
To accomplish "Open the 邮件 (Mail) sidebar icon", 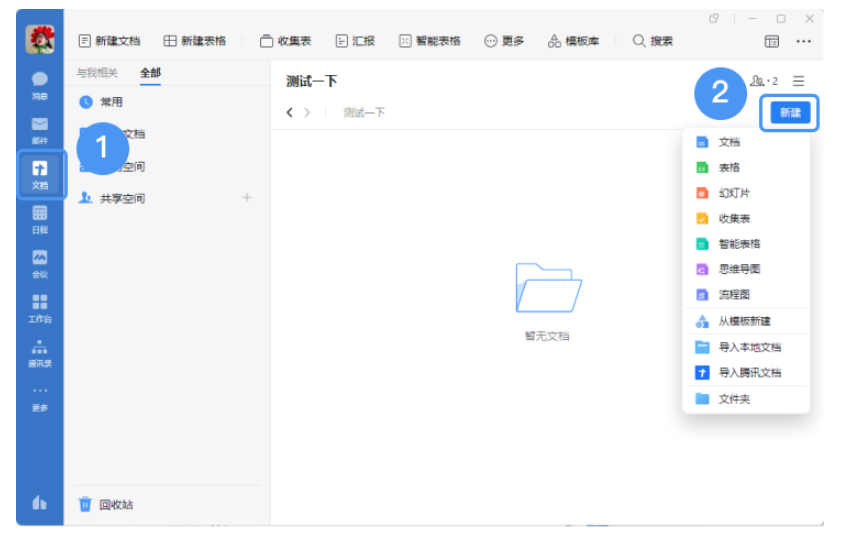I will click(40, 128).
